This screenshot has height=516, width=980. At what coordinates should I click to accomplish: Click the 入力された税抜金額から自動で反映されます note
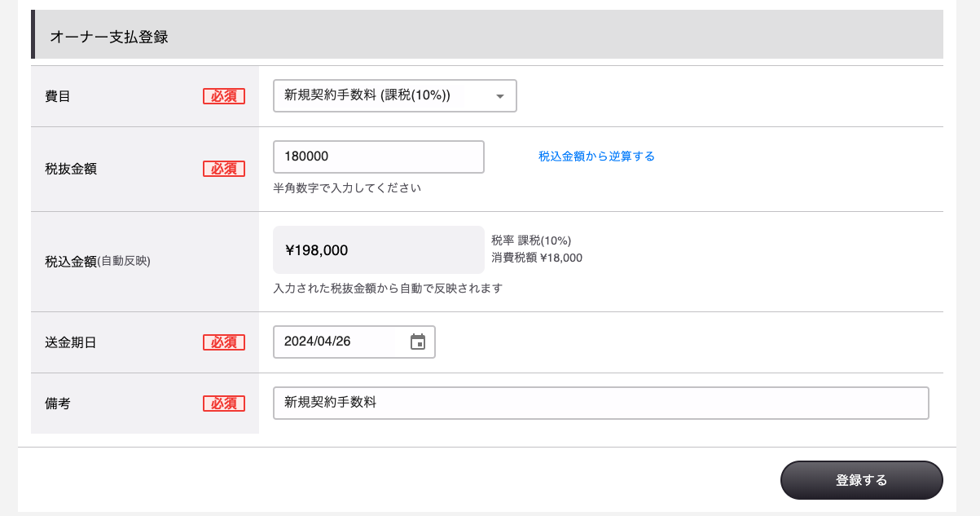pos(388,289)
